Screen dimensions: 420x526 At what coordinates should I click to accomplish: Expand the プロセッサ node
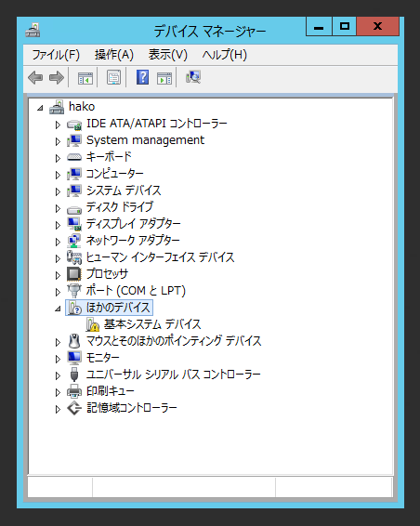[x=58, y=275]
